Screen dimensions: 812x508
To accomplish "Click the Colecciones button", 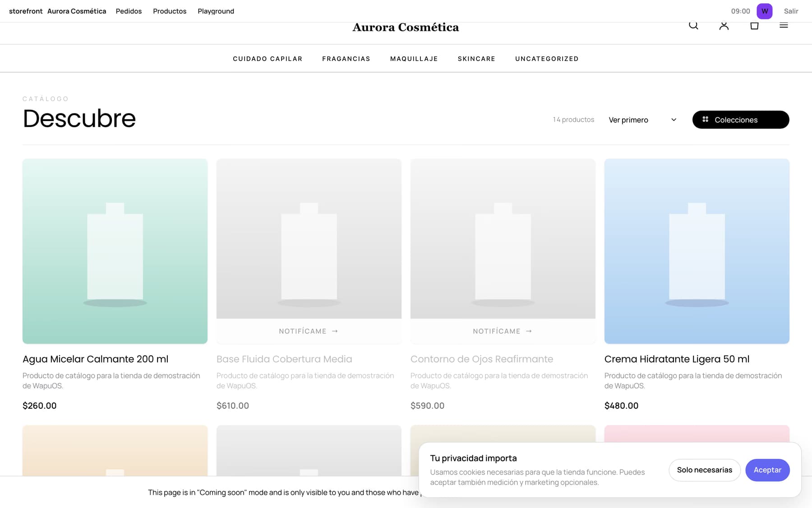I will pos(741,120).
